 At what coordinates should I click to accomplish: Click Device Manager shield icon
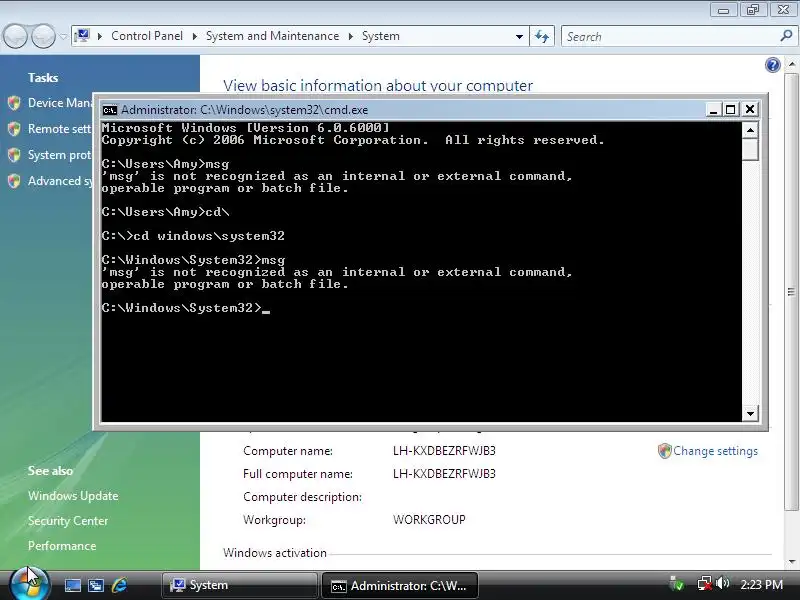(x=14, y=103)
